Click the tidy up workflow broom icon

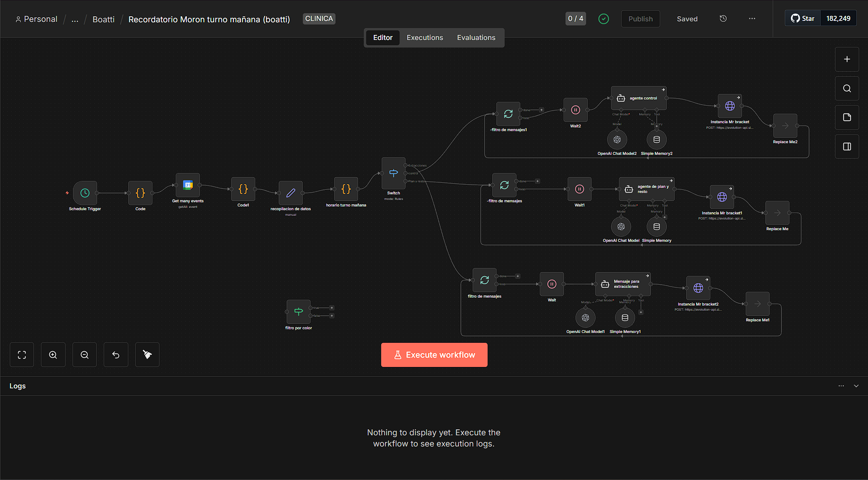pos(147,355)
